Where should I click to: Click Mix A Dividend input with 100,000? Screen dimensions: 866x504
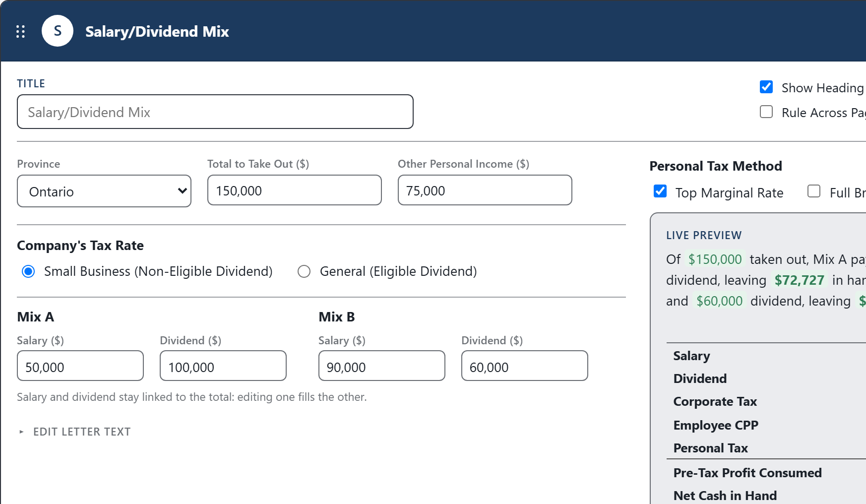(223, 366)
